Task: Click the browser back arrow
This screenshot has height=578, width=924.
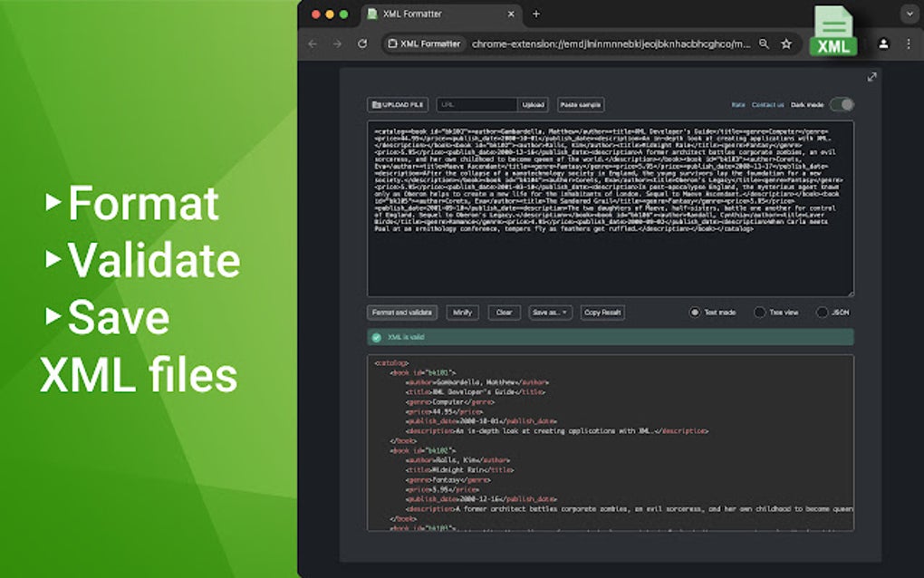Action: [x=313, y=43]
